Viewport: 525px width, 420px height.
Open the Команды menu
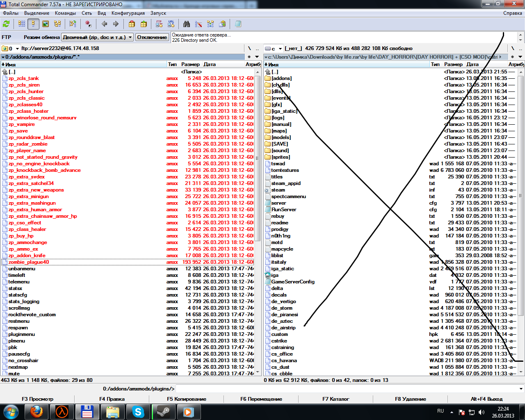[65, 13]
